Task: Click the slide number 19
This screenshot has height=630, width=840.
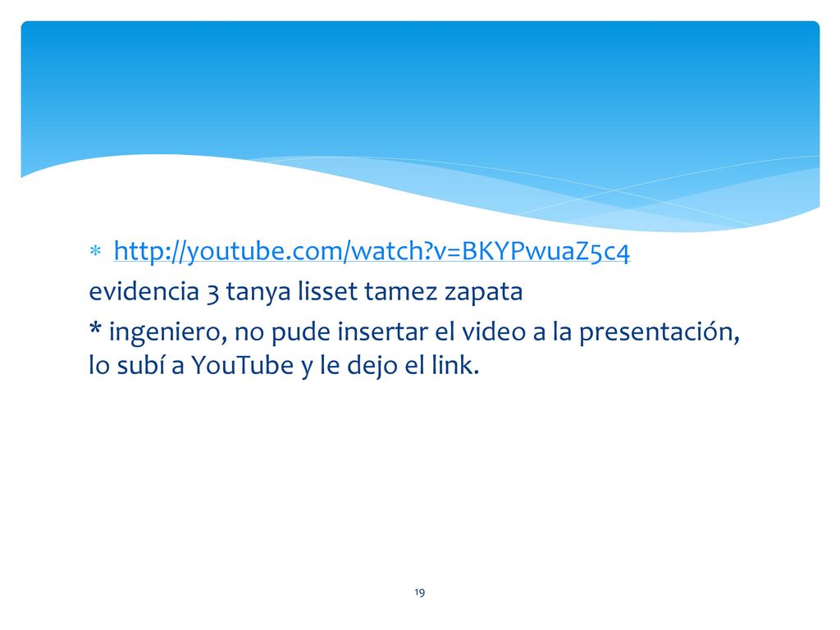Action: (419, 592)
